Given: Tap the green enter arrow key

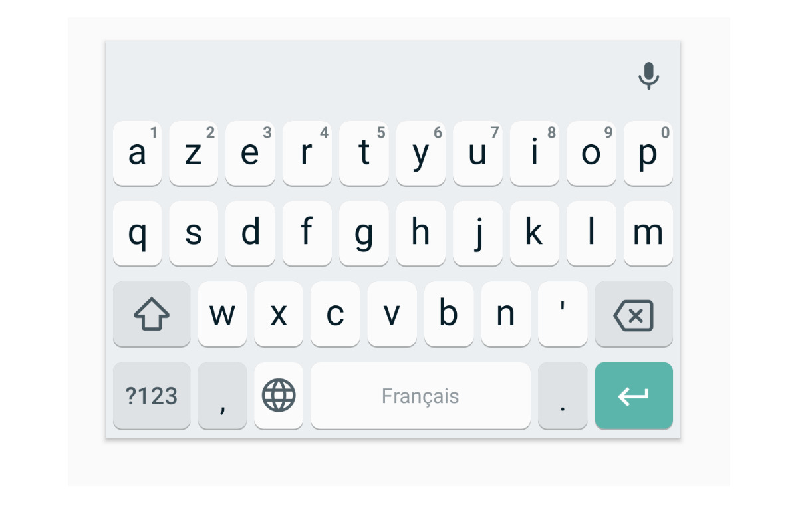Looking at the screenshot, I should [x=634, y=396].
